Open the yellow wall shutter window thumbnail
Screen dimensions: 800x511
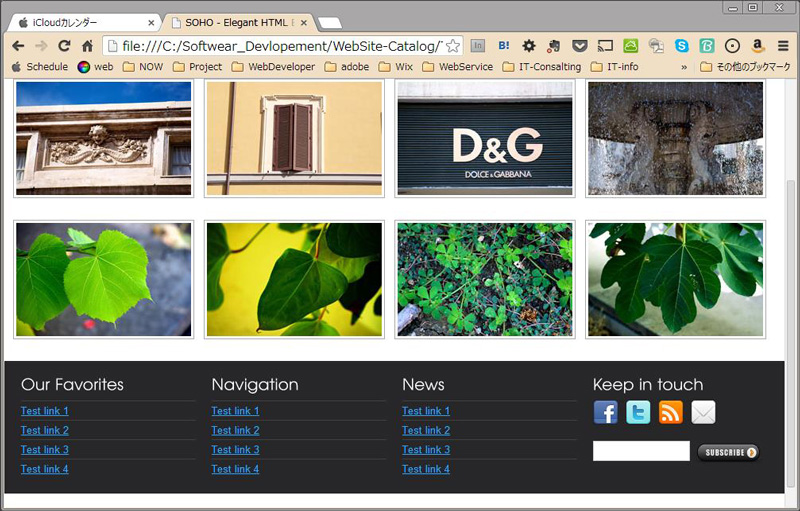tap(294, 138)
